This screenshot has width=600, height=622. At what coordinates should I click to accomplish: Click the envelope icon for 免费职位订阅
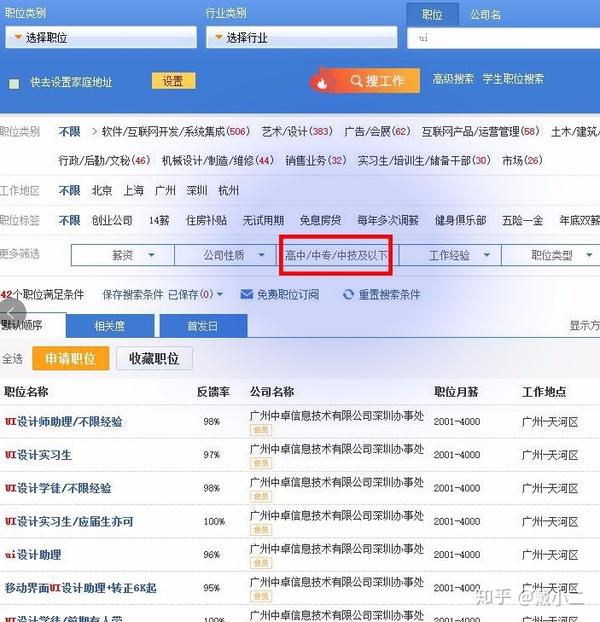pyautogui.click(x=246, y=294)
